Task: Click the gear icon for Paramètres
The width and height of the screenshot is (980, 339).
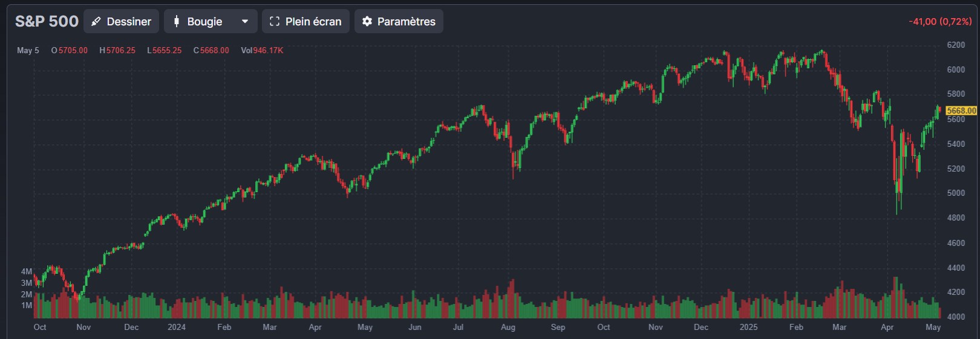Action: point(367,22)
